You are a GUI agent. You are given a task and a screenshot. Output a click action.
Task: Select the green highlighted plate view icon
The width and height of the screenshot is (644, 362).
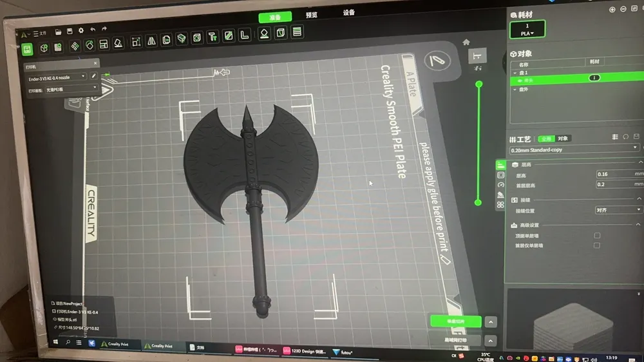[27, 50]
